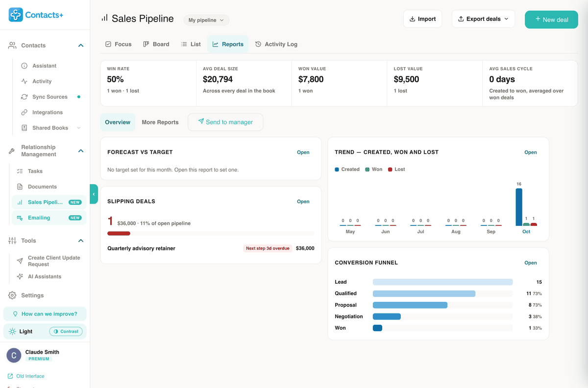Collapse the sidebar using teal arrow handle
This screenshot has height=388, width=588.
tap(94, 194)
